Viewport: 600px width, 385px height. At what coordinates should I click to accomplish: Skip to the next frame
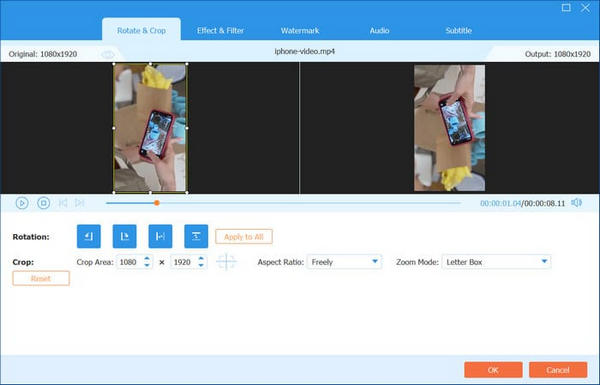[x=80, y=203]
